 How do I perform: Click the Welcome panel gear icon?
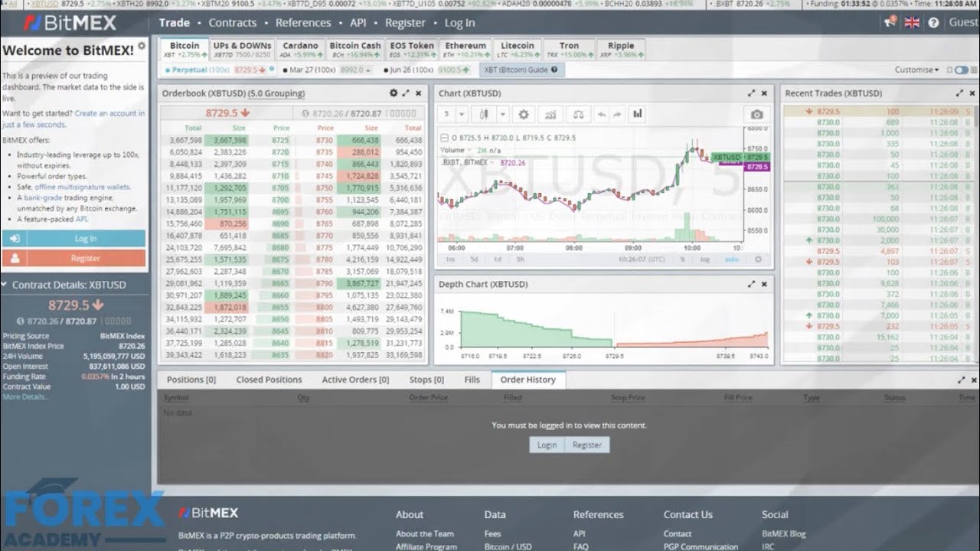point(141,47)
